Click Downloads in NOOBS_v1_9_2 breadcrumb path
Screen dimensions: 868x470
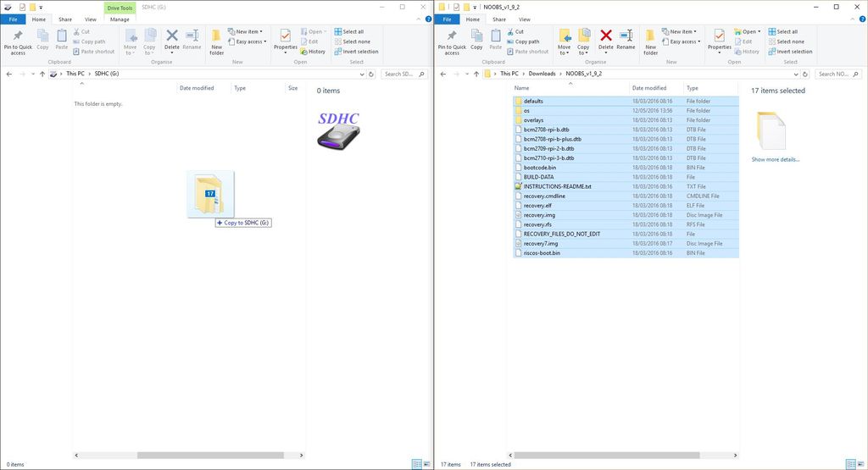pyautogui.click(x=542, y=74)
